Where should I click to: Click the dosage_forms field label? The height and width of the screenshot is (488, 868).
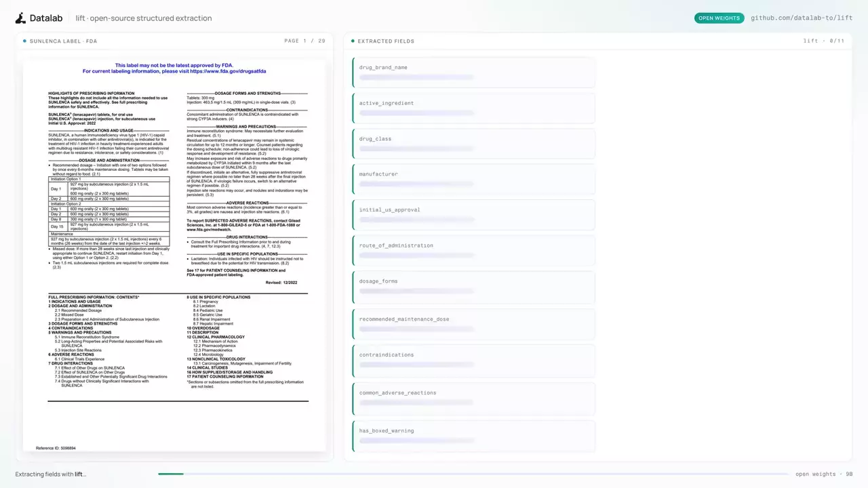click(378, 281)
